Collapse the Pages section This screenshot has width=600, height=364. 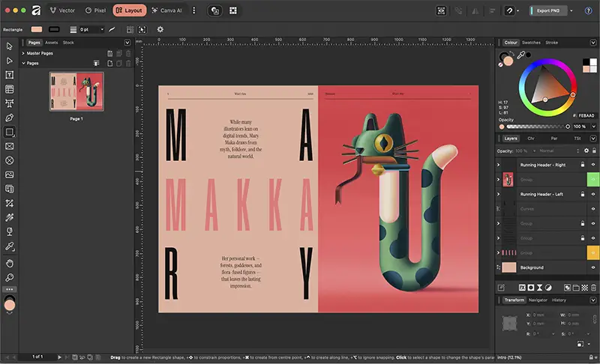(23, 63)
